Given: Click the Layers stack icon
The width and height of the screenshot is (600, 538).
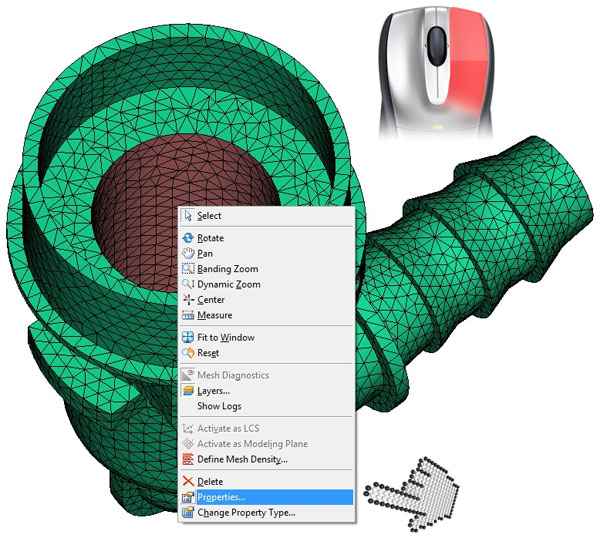Looking at the screenshot, I should click(x=188, y=391).
